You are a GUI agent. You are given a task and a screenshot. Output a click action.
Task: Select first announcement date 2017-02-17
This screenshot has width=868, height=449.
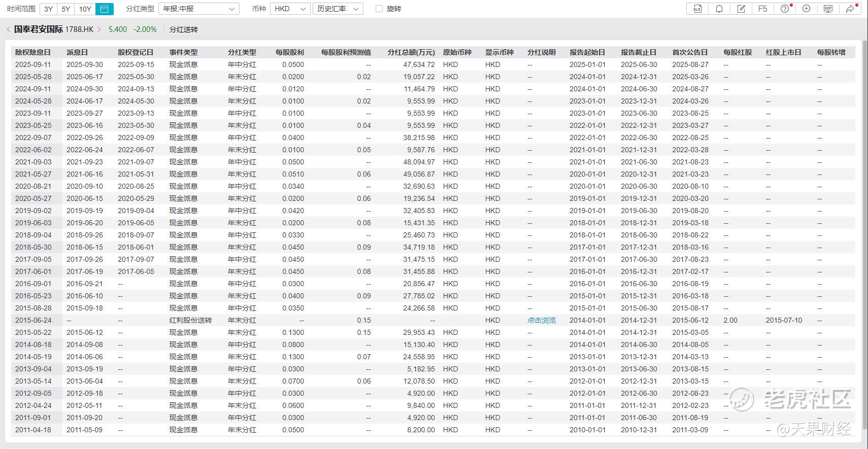click(x=690, y=271)
